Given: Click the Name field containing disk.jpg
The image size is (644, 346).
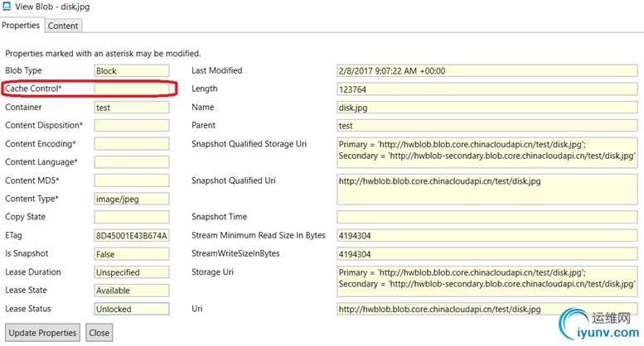Looking at the screenshot, I should [x=486, y=108].
